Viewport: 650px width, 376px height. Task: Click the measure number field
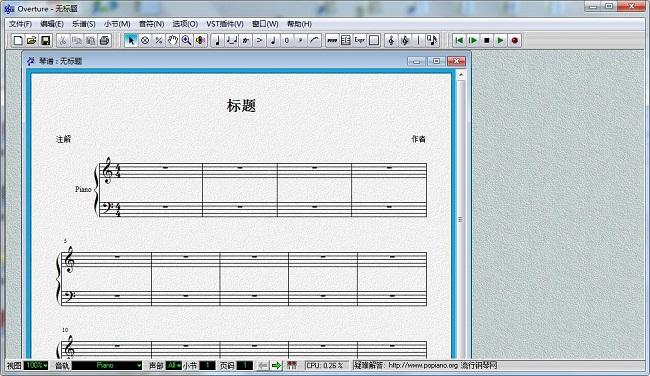pyautogui.click(x=207, y=365)
